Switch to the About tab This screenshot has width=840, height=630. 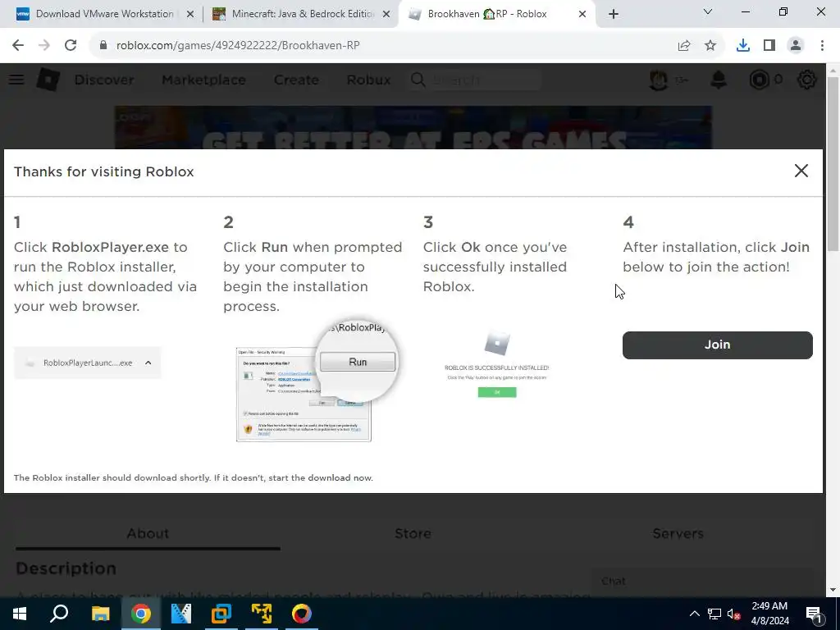tap(148, 533)
